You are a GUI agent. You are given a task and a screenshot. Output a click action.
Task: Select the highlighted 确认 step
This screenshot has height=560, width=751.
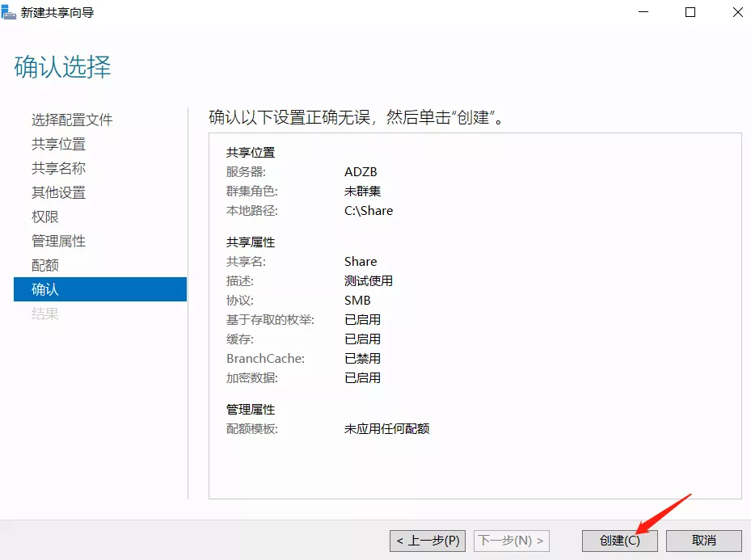click(x=45, y=289)
